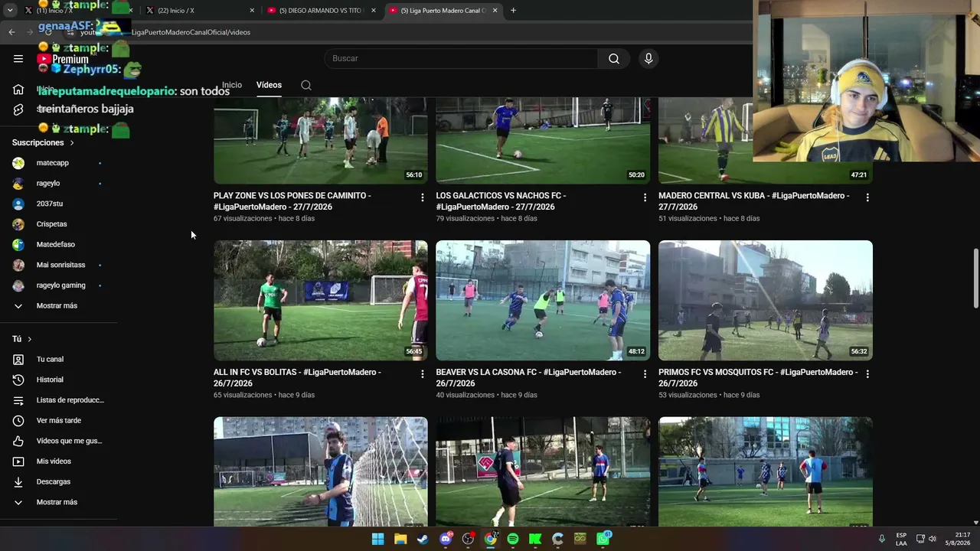Play the 56:45 ALL IN FC thumbnail

pyautogui.click(x=321, y=301)
